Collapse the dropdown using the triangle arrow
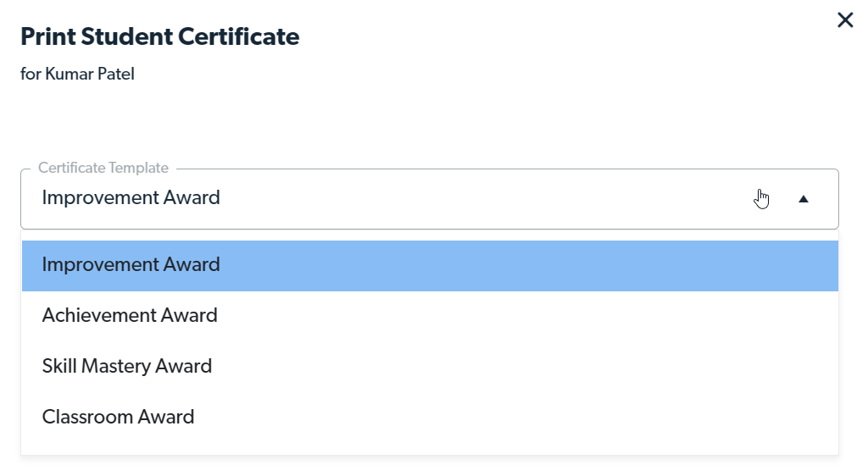Screen dimensions: 868x476 804,199
